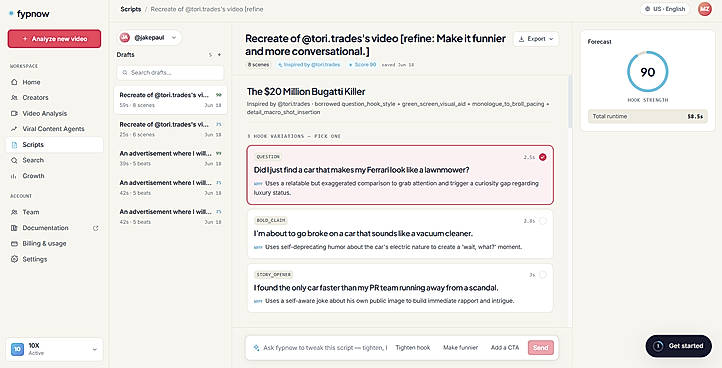Select Scripts in the sidebar
The image size is (722, 368).
[54, 145]
